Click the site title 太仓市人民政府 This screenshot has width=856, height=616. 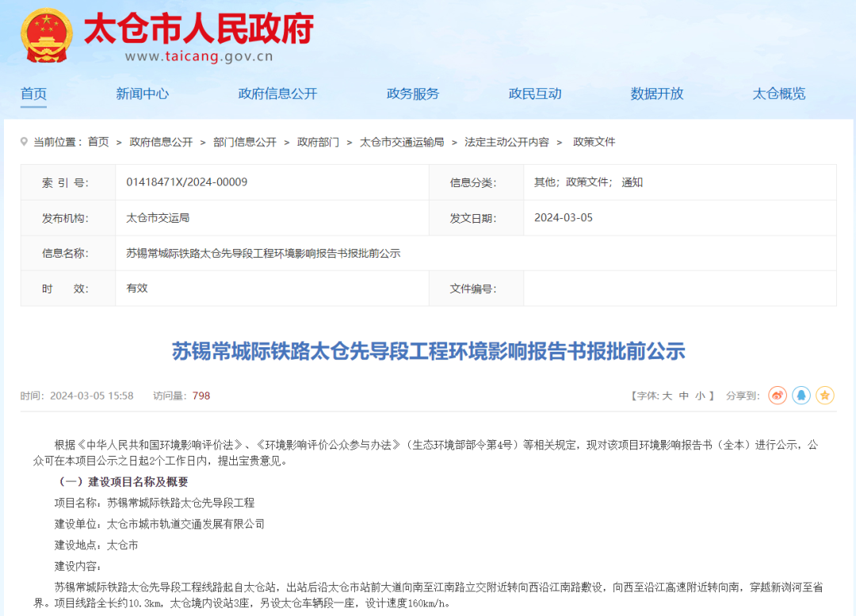click(x=199, y=29)
